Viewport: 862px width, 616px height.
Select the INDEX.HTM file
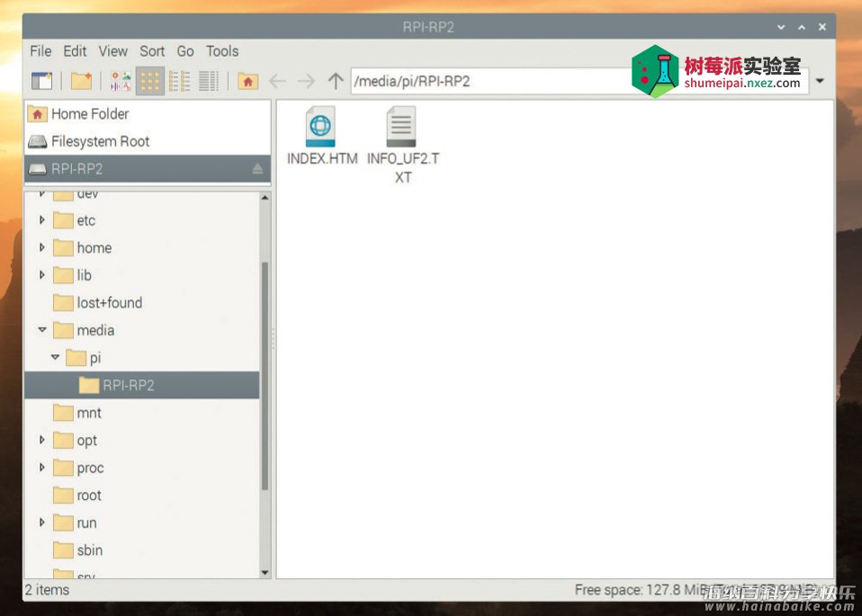pyautogui.click(x=321, y=137)
